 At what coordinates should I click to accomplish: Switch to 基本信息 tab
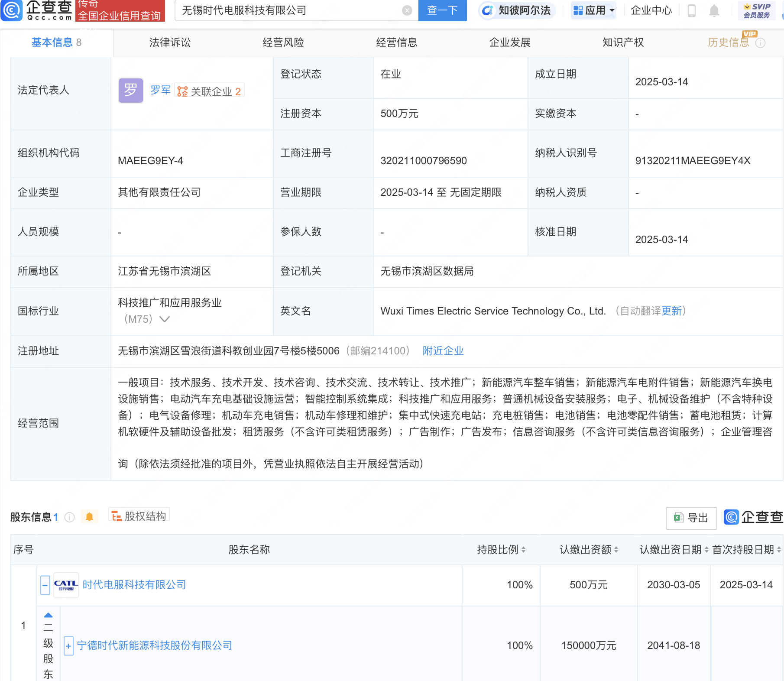click(56, 42)
